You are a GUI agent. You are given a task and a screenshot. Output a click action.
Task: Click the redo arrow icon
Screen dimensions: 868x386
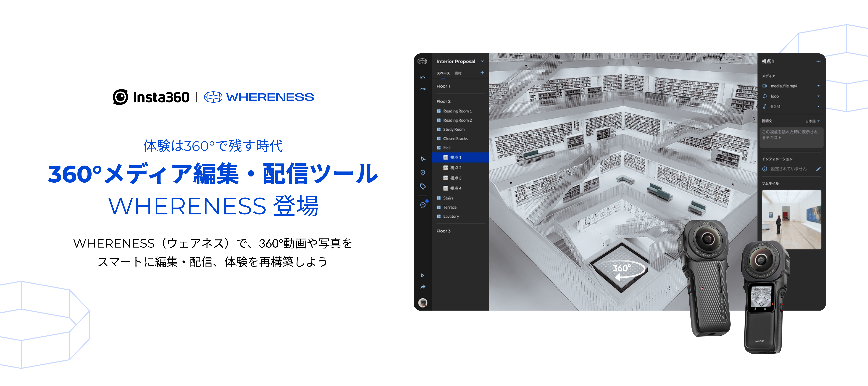pyautogui.click(x=423, y=89)
